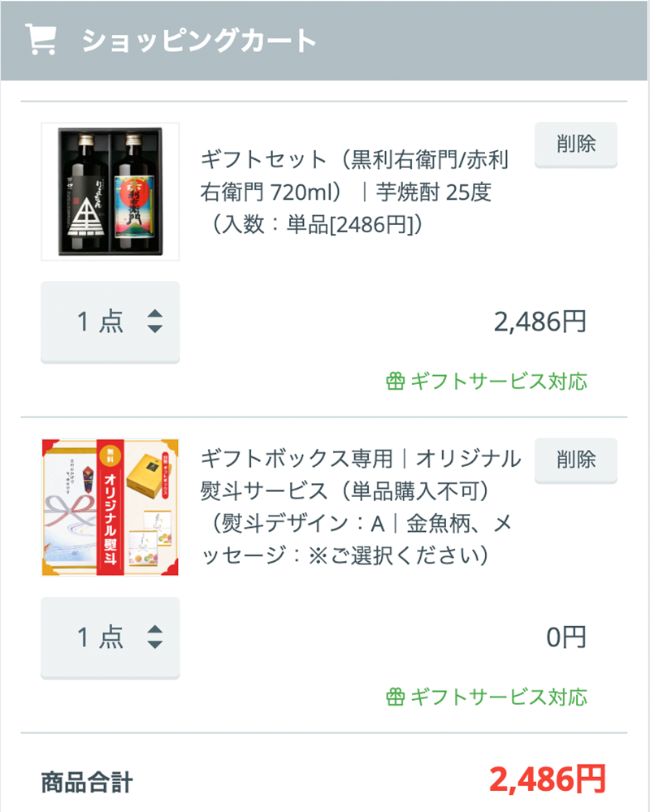Delete the original noshi service item

click(576, 460)
